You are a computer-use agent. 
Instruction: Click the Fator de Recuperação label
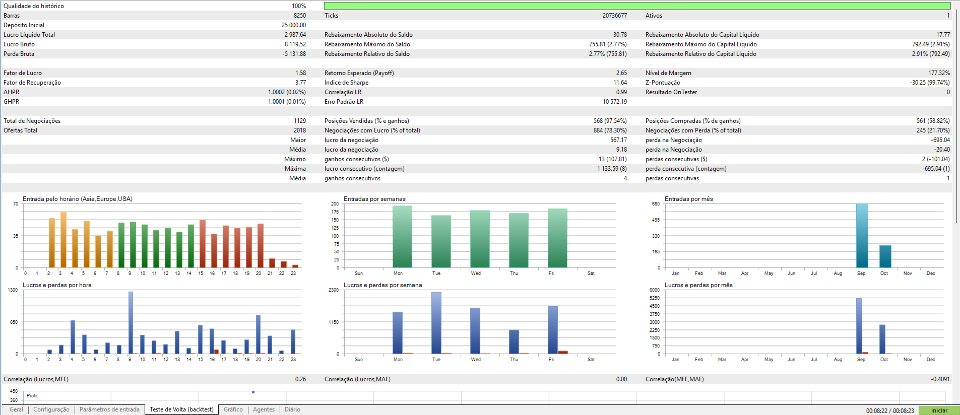coord(32,83)
